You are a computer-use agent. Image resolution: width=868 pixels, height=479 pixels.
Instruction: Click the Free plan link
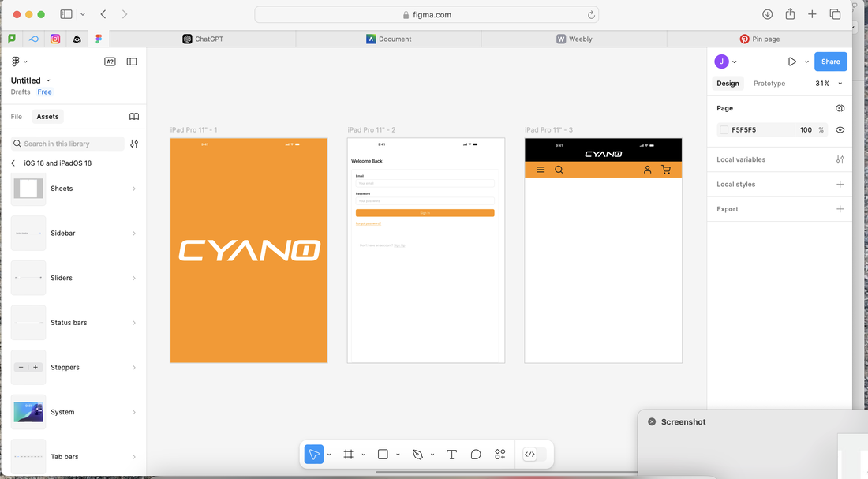(x=45, y=92)
